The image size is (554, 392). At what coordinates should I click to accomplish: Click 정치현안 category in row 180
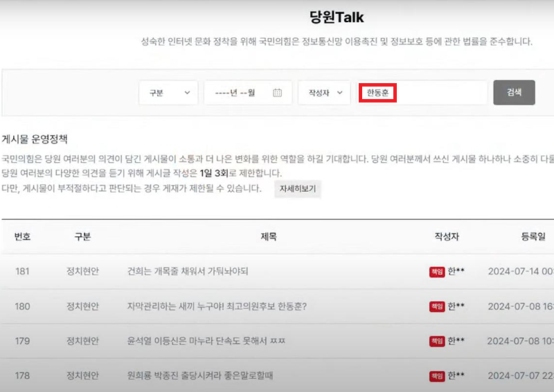click(82, 306)
